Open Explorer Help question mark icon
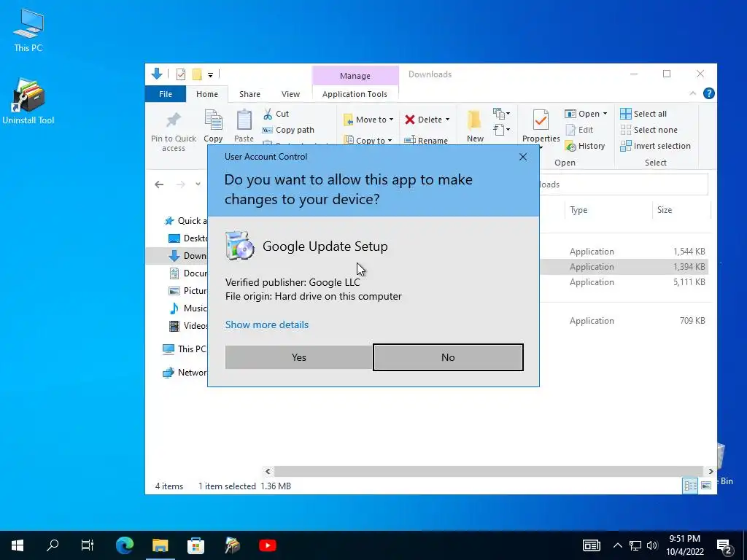 click(708, 94)
